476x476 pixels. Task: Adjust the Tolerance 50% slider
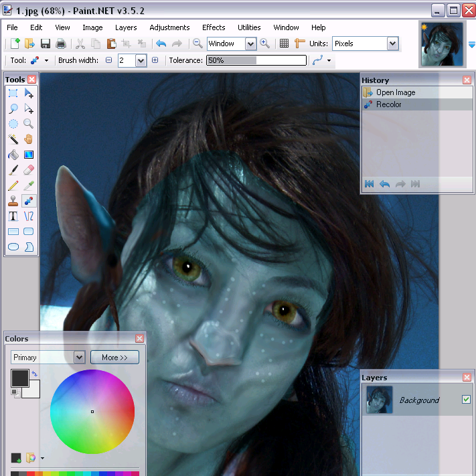pyautogui.click(x=256, y=60)
